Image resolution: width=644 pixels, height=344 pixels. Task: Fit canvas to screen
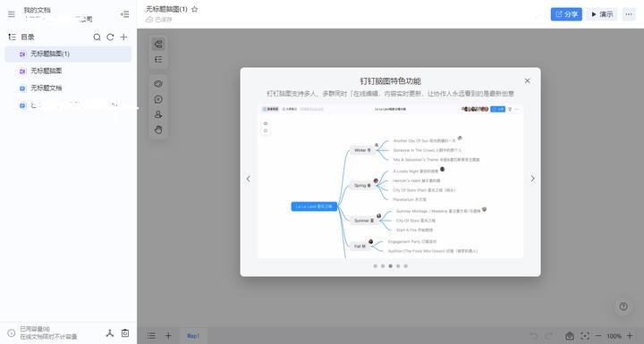click(585, 336)
